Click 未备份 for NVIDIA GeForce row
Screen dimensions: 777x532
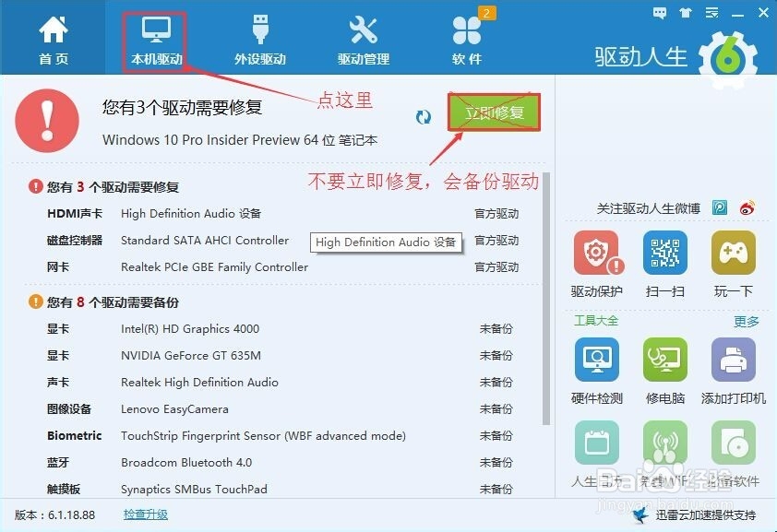click(x=496, y=356)
